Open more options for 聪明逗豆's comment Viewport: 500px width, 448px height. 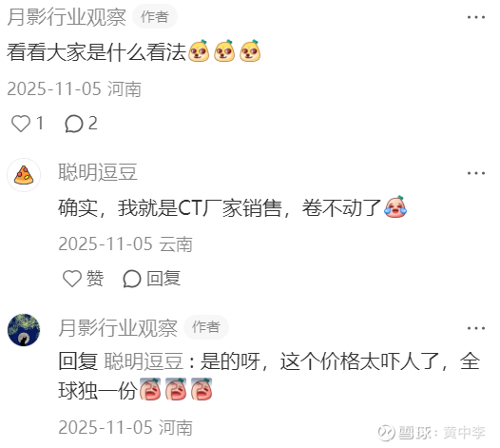[476, 173]
